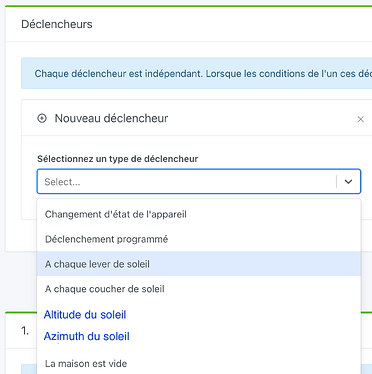The image size is (372, 374).
Task: Pick the A chaque lever de soleil option
Action: [x=199, y=264]
